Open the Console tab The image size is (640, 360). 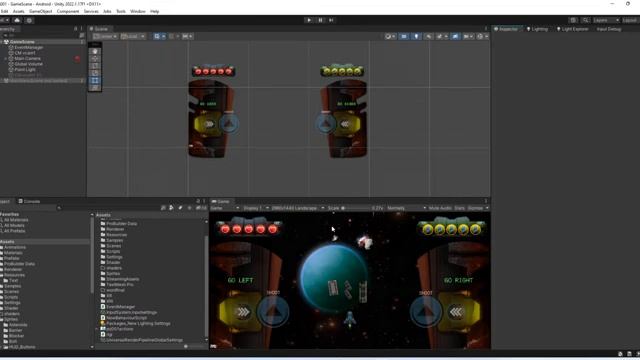29,201
